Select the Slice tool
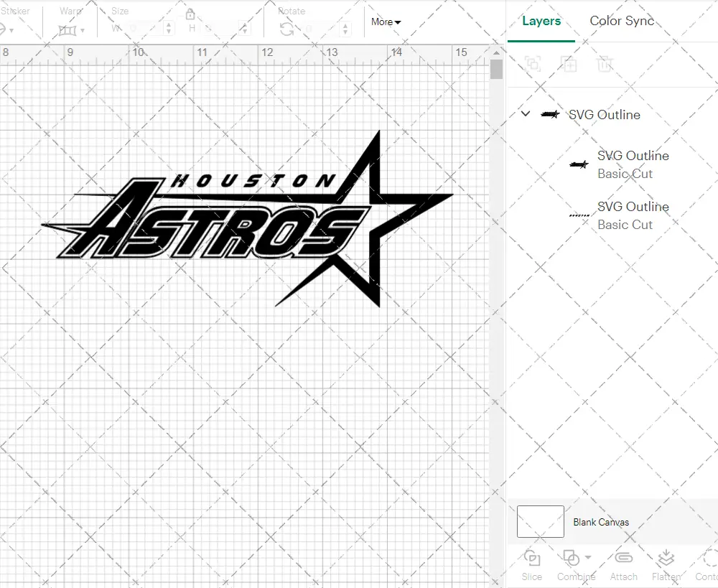This screenshot has width=718, height=588. click(531, 565)
